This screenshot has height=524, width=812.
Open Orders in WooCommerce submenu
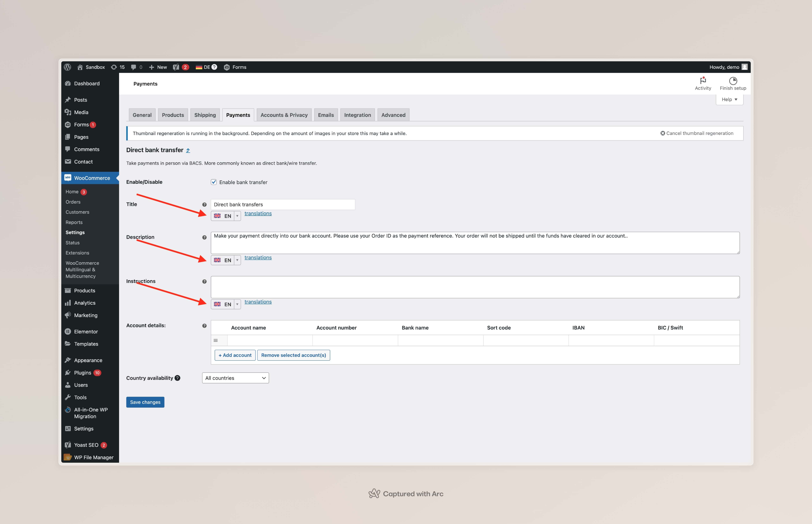click(x=73, y=202)
